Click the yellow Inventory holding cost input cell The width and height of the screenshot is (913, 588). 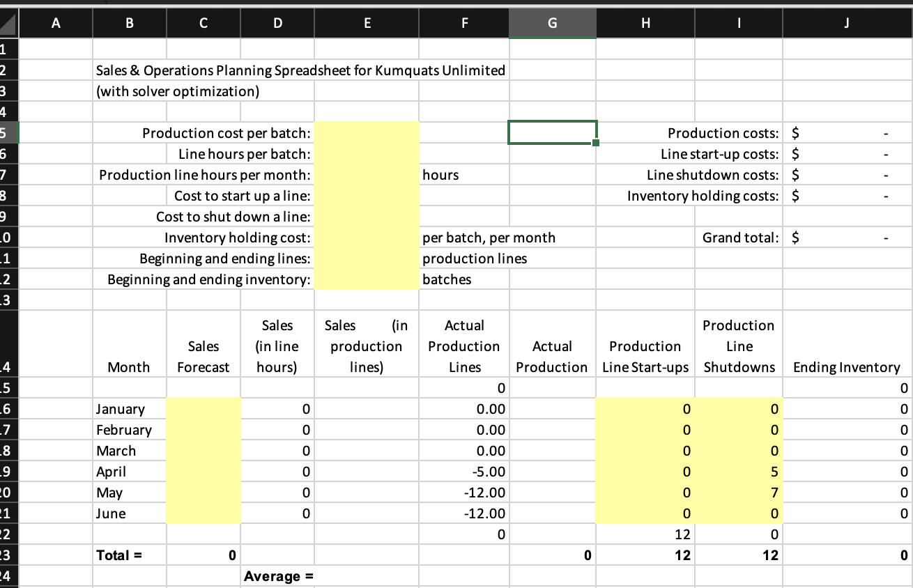point(367,238)
